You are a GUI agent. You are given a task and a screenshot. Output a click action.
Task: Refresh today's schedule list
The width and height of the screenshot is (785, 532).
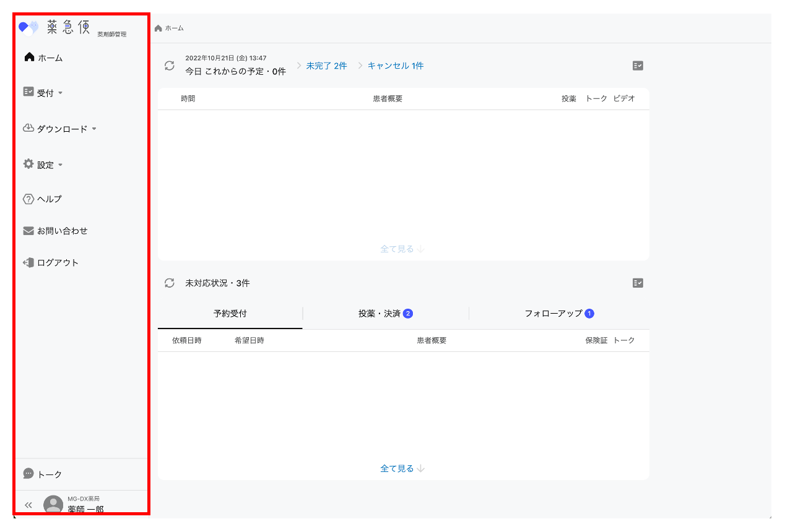pos(170,66)
